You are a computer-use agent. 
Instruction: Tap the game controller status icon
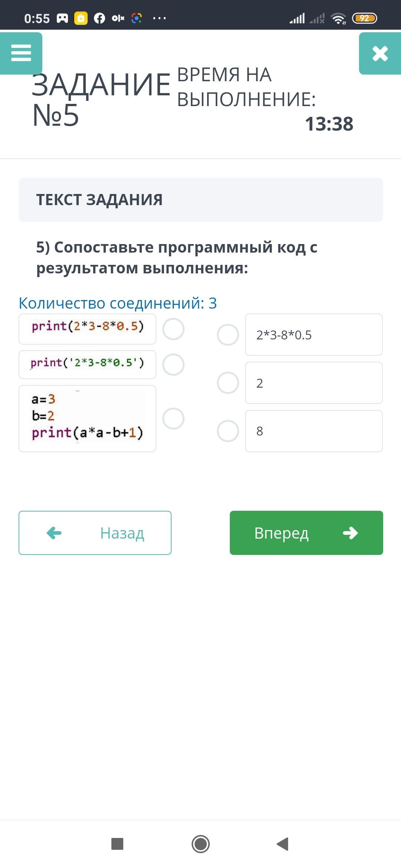[x=62, y=18]
